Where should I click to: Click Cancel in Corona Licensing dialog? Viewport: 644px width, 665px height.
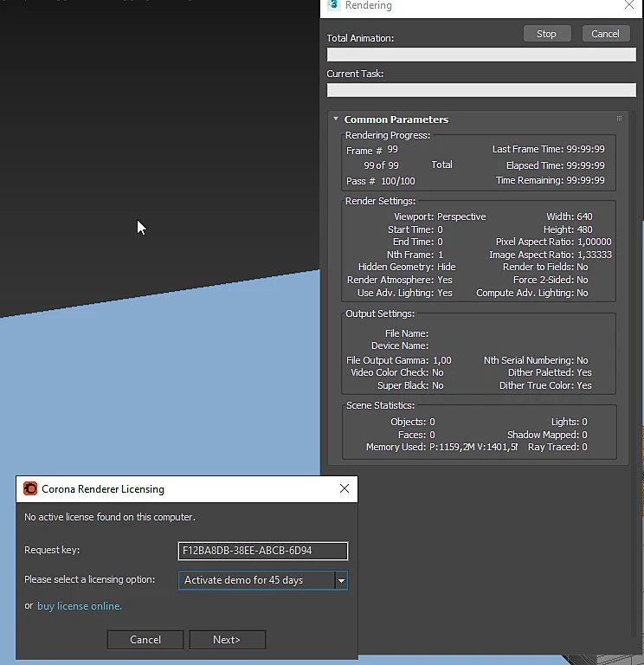pyautogui.click(x=145, y=640)
